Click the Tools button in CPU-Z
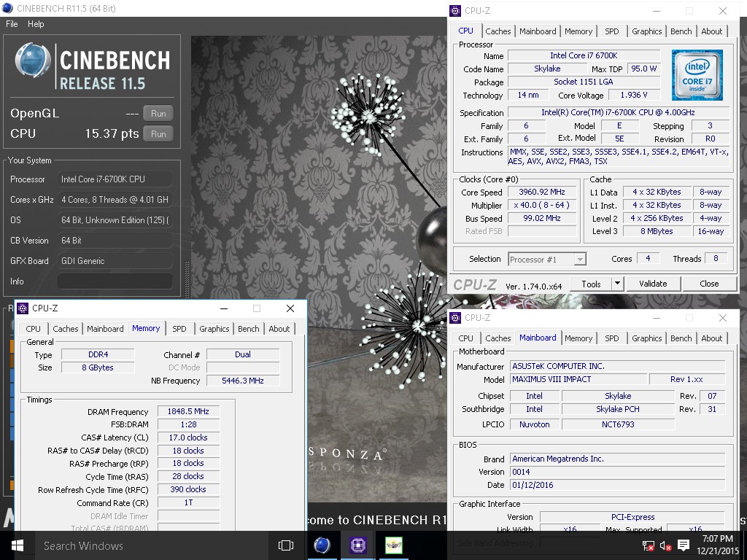 coord(591,284)
